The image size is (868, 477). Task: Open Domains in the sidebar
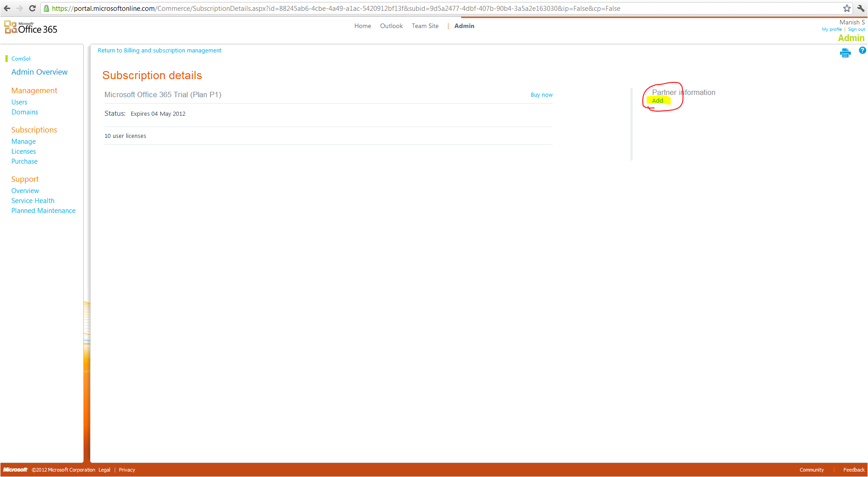coord(24,112)
